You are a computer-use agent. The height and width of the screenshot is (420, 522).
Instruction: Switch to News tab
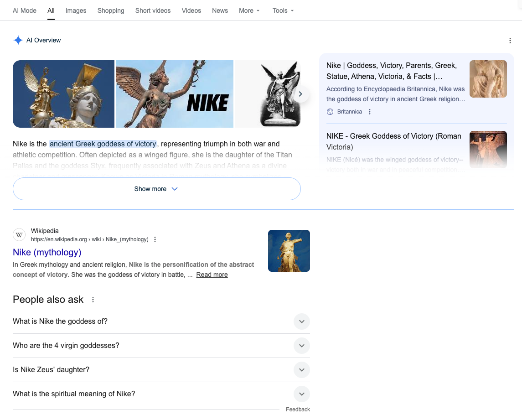click(x=220, y=10)
